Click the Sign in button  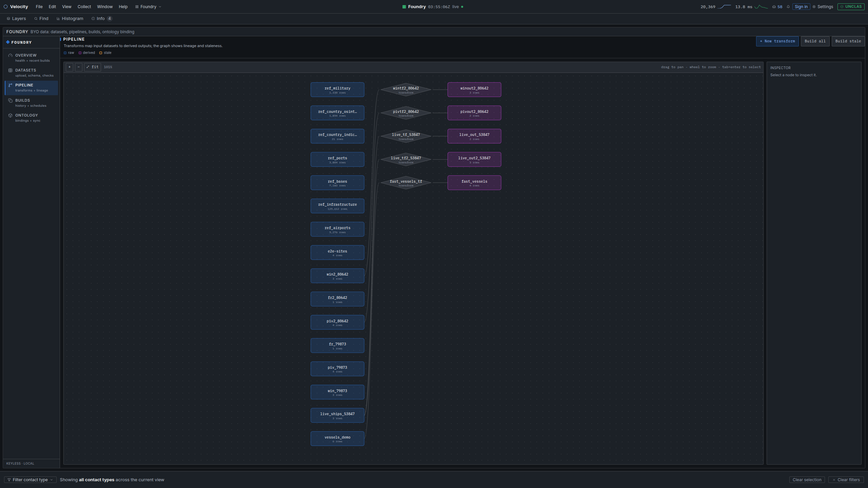click(801, 7)
